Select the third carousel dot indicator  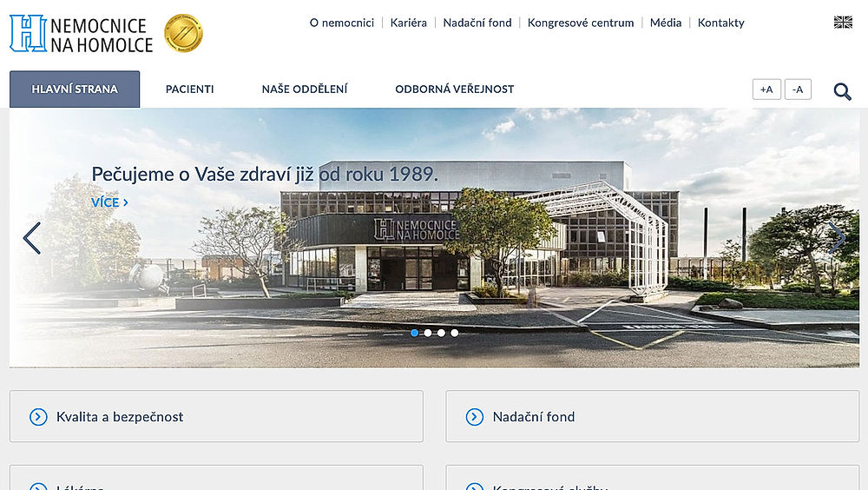click(441, 333)
